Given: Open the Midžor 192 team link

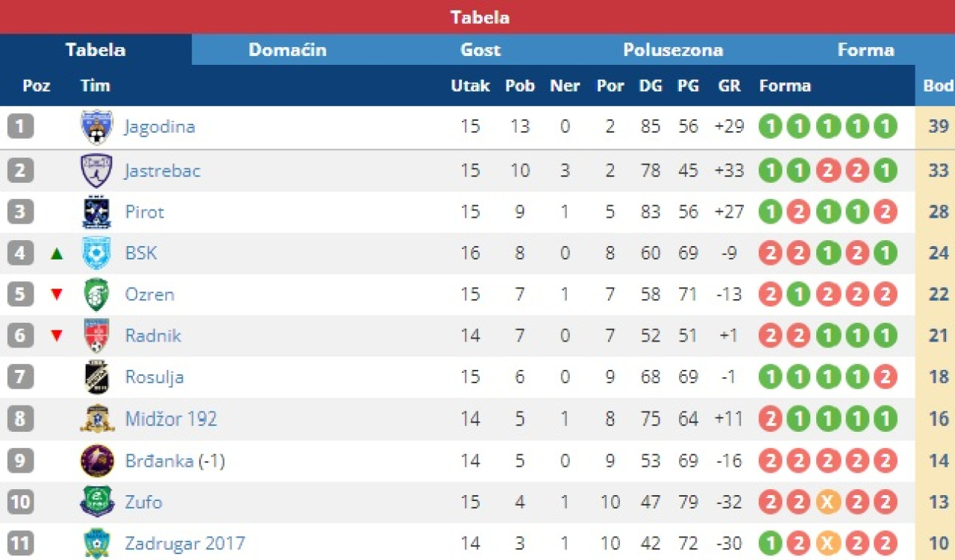Looking at the screenshot, I should 171,419.
